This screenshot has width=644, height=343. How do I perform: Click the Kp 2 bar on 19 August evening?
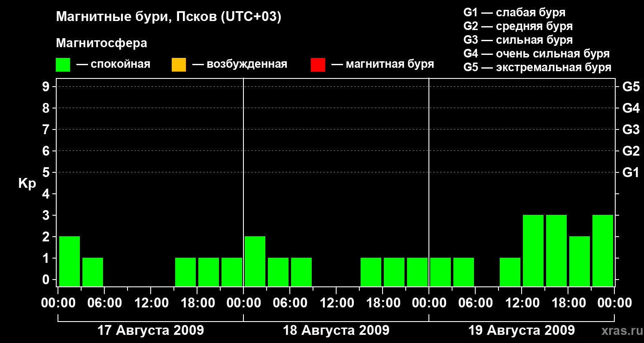(x=580, y=261)
